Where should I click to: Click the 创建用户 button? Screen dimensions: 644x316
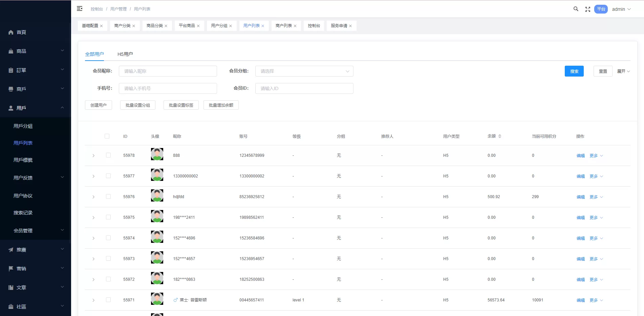click(98, 105)
